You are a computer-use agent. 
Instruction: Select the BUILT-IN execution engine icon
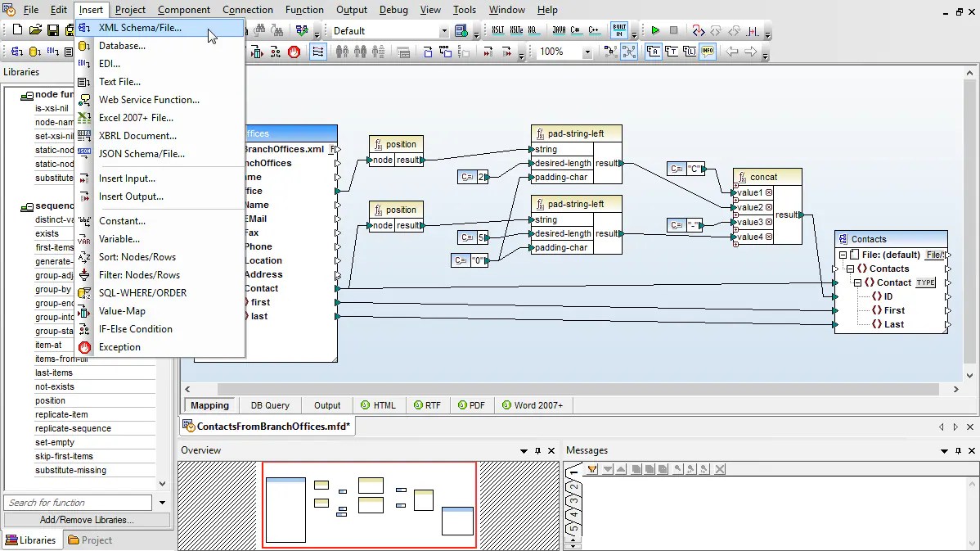pyautogui.click(x=619, y=31)
